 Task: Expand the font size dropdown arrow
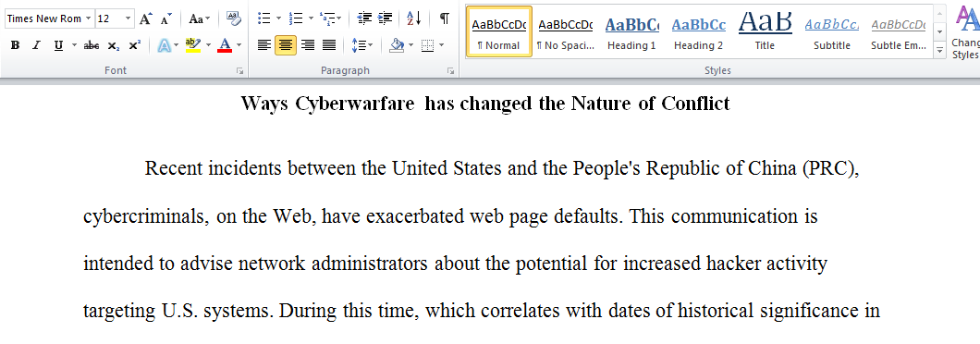click(x=129, y=18)
